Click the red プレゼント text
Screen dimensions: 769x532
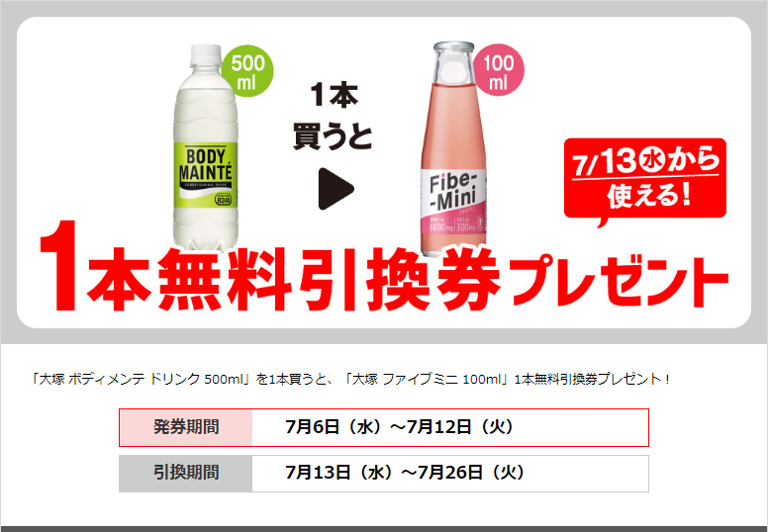(x=619, y=281)
